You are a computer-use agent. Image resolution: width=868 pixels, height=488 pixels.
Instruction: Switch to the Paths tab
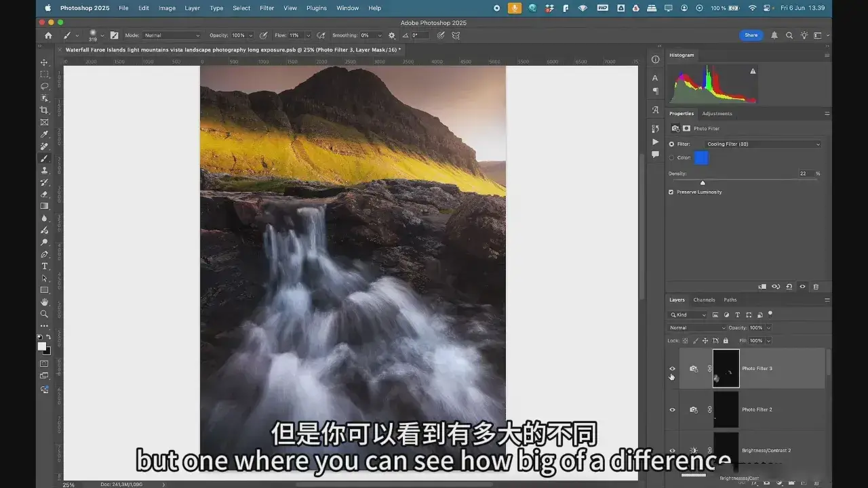[x=730, y=300]
